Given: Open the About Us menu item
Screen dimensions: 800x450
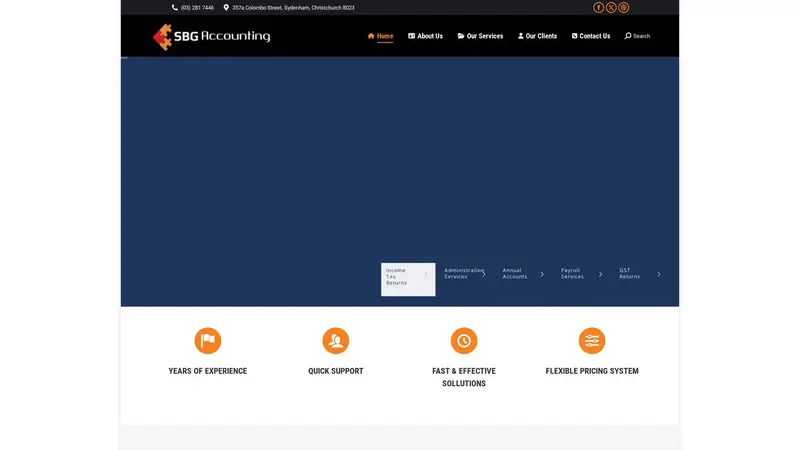Looking at the screenshot, I should tap(426, 36).
